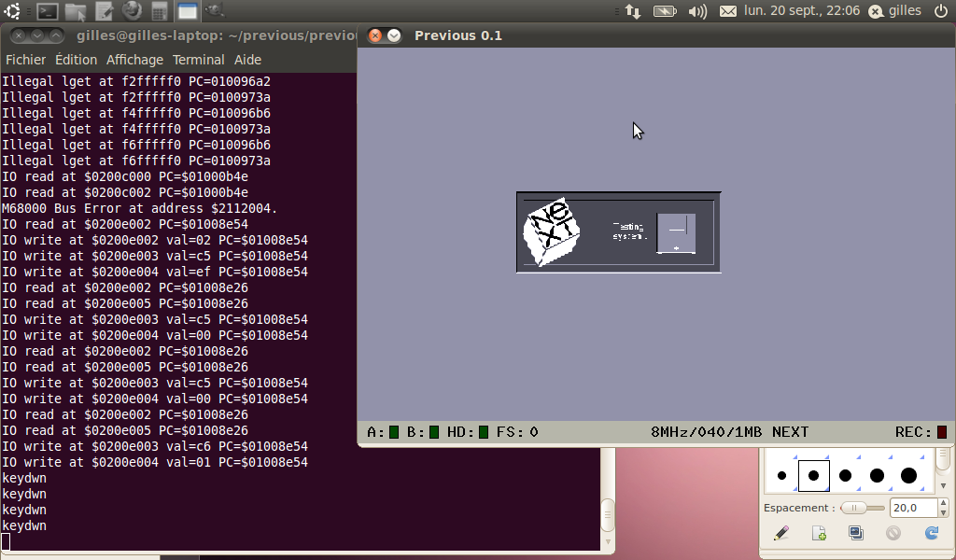Open the network connections indicator
This screenshot has height=560, width=956.
[633, 11]
